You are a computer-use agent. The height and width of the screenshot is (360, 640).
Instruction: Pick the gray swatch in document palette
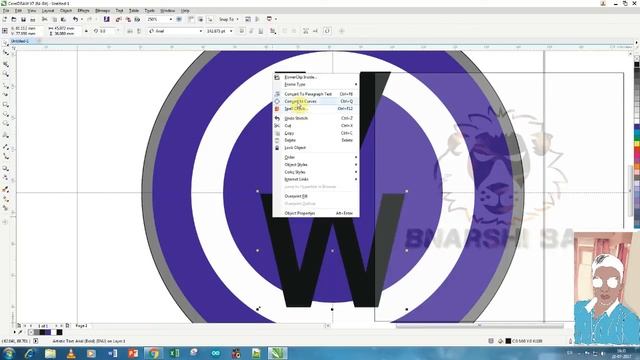(37, 333)
